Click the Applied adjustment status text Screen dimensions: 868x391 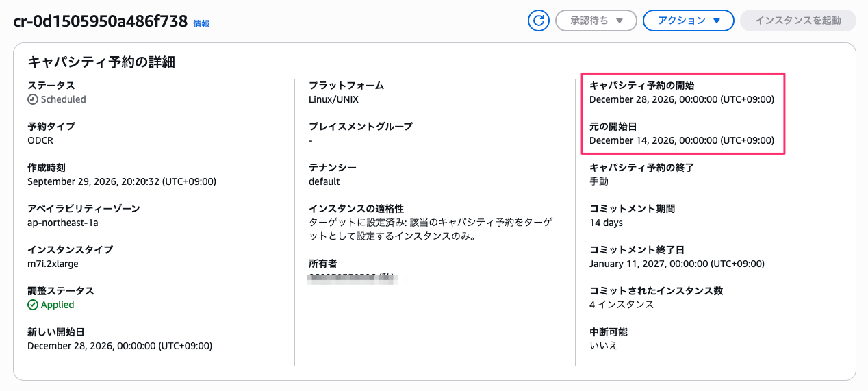click(x=58, y=305)
